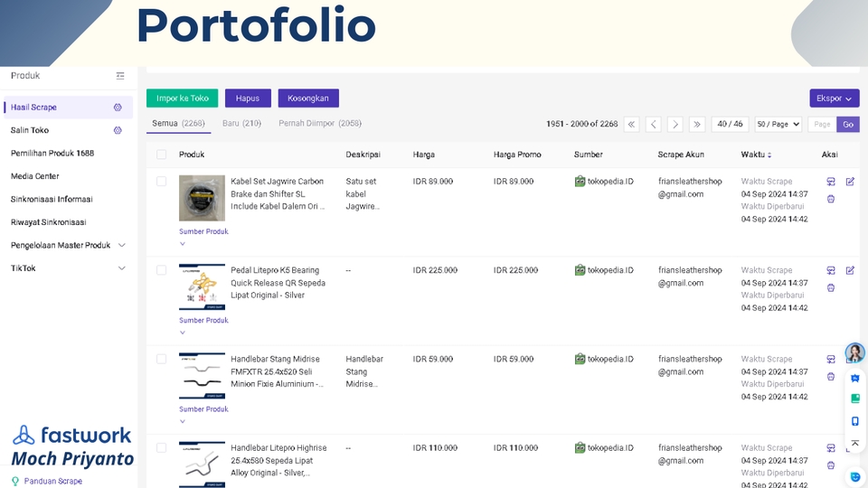
Task: Switch to the Semua (2268) tab
Action: click(x=178, y=124)
